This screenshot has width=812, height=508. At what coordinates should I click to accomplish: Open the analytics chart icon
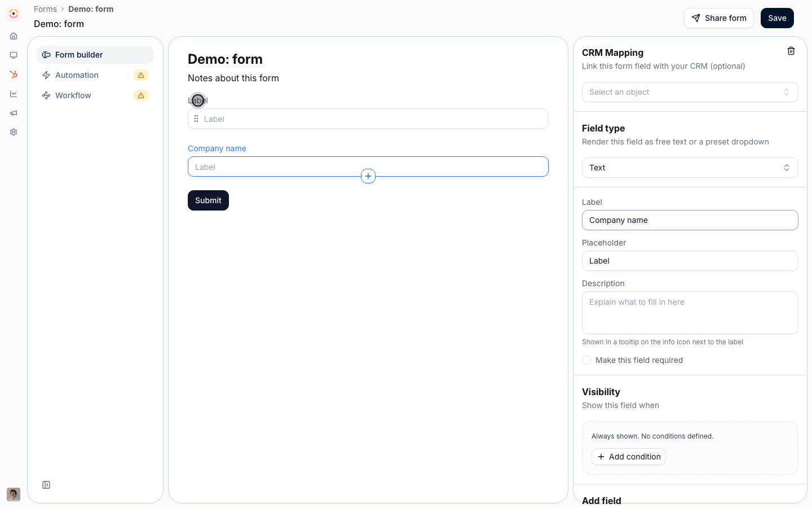pos(14,94)
